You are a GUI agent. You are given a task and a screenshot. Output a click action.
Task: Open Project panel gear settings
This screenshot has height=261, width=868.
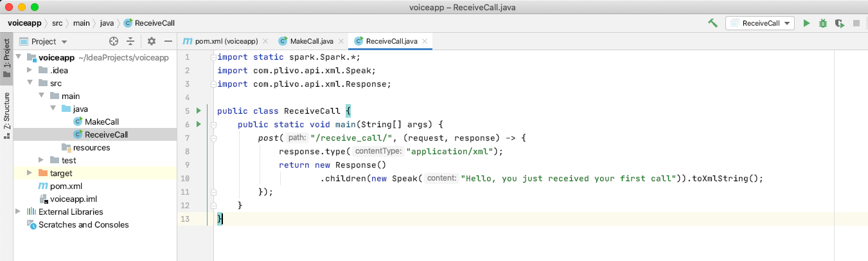[x=152, y=41]
